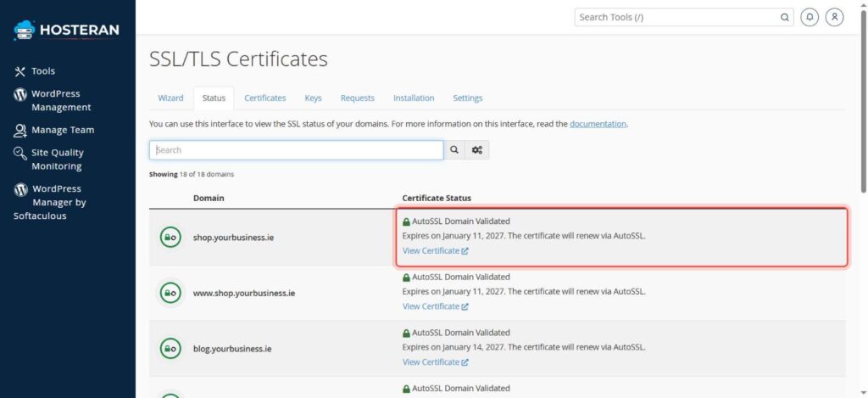The width and height of the screenshot is (868, 398).
Task: Switch to the Keys tab
Action: [x=313, y=98]
